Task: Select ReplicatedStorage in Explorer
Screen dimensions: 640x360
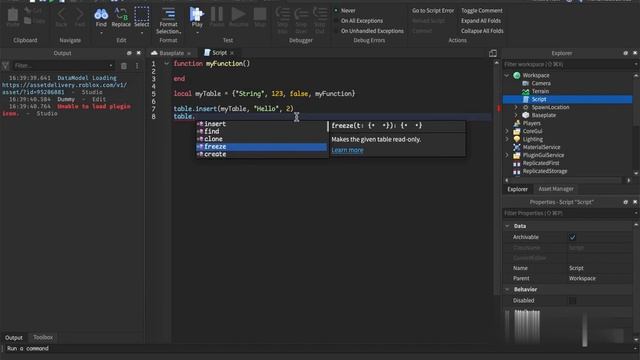Action: coord(544,171)
